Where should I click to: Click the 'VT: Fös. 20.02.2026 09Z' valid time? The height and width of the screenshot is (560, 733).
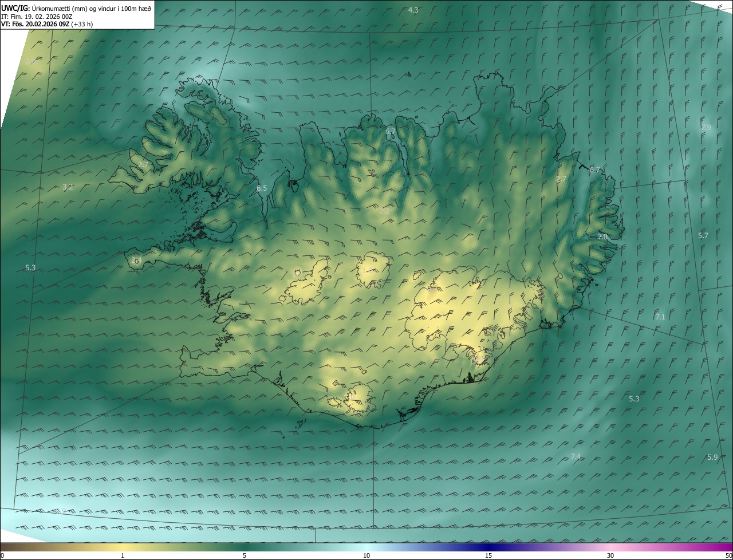(35, 24)
